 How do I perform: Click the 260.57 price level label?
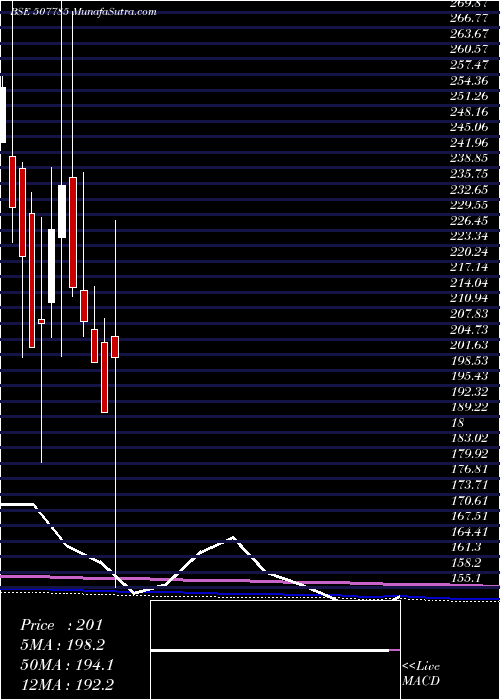coord(470,49)
